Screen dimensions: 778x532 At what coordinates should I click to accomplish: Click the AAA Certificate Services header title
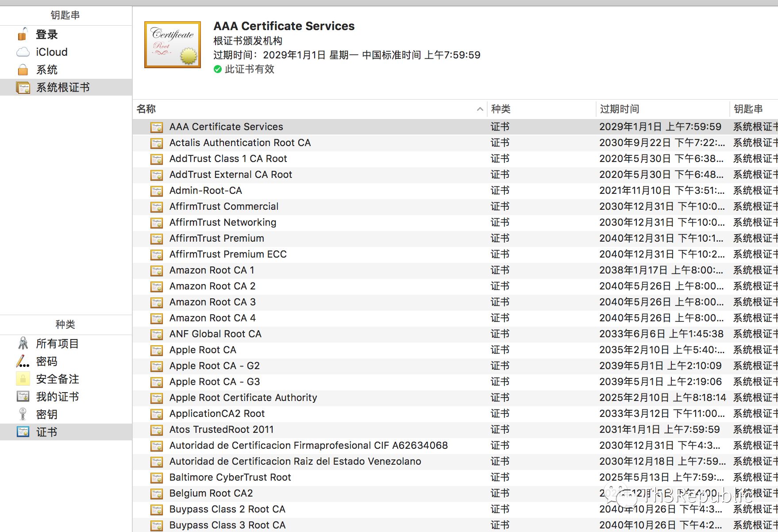[284, 26]
